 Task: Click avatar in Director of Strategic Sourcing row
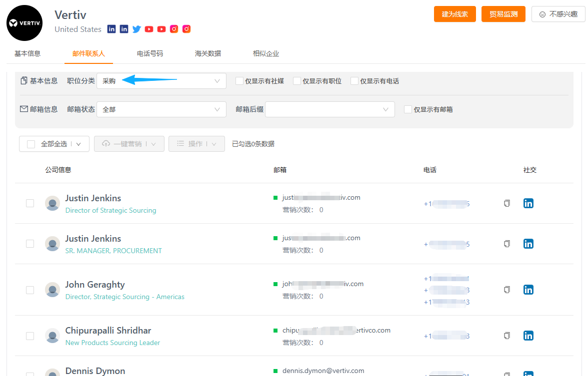[x=52, y=203]
